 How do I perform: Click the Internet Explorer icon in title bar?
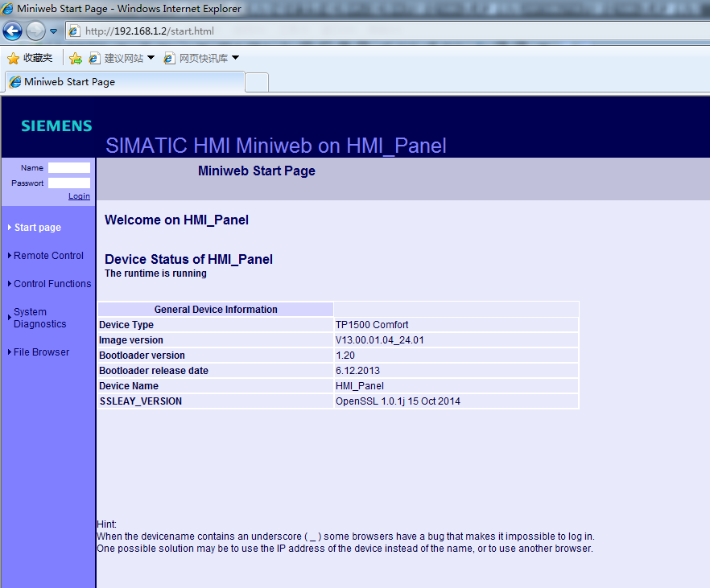[x=8, y=9]
